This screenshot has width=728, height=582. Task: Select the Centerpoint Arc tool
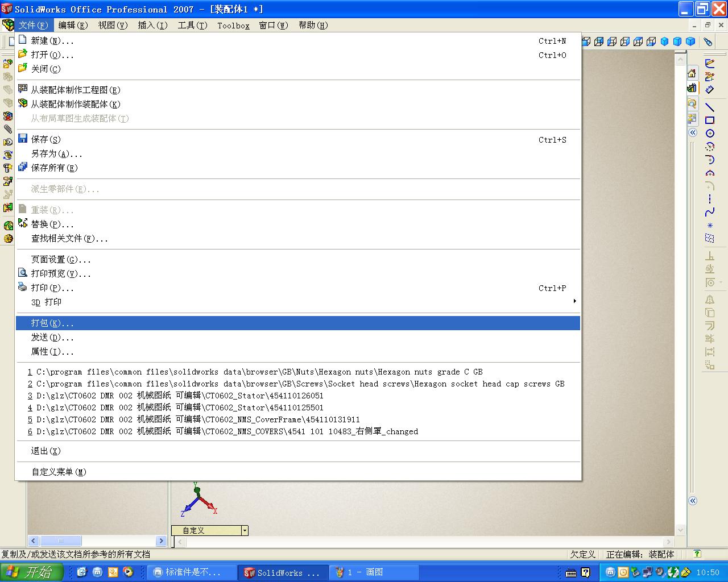point(710,147)
